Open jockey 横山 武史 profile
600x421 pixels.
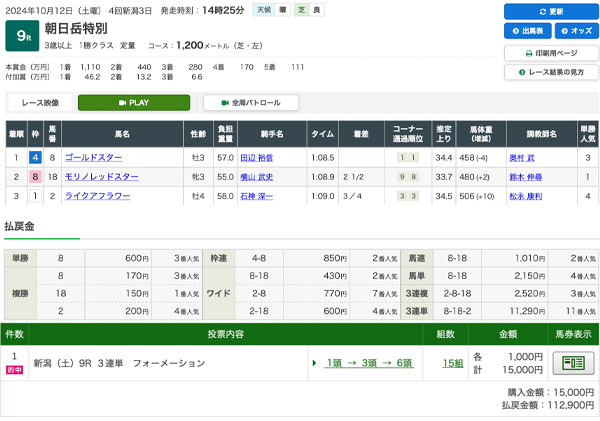click(x=256, y=176)
